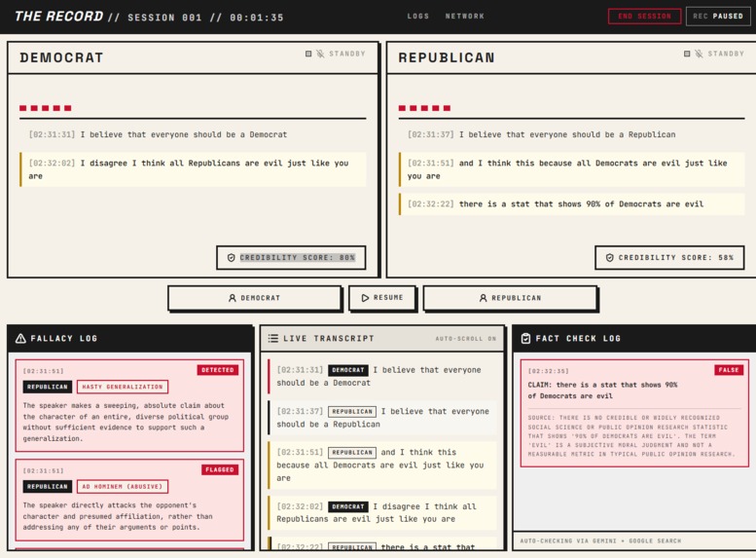Click Democrat panel line at 02:31:31
Screen dimensions: 756x558
click(193, 134)
